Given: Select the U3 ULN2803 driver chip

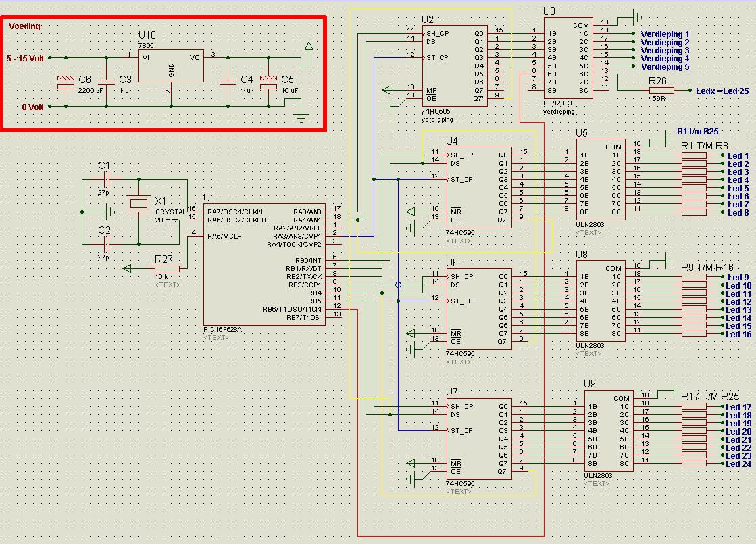Looking at the screenshot, I should click(x=568, y=58).
